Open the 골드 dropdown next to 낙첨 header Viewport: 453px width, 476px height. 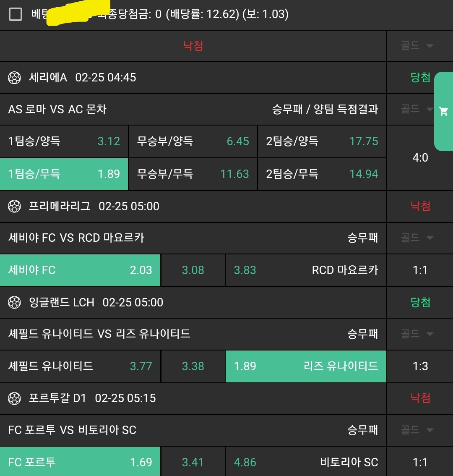(417, 46)
